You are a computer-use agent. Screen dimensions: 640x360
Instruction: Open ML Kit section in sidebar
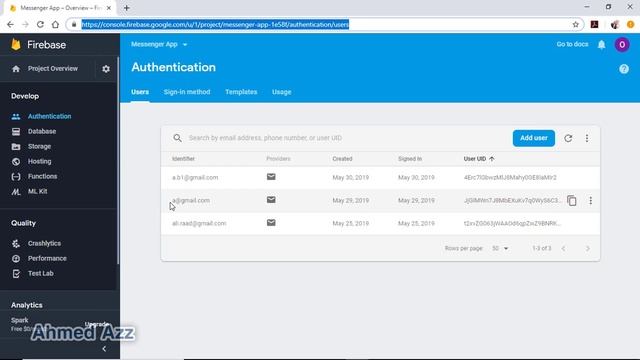click(x=37, y=191)
